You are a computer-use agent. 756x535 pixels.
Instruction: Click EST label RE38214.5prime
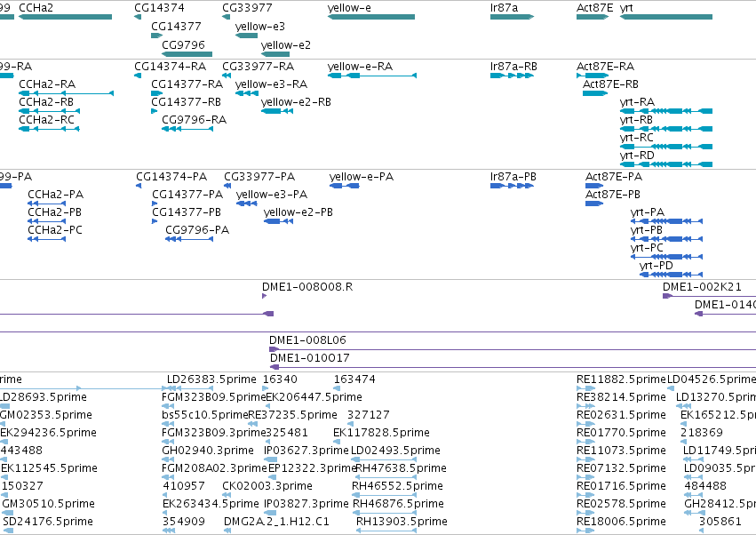622,397
